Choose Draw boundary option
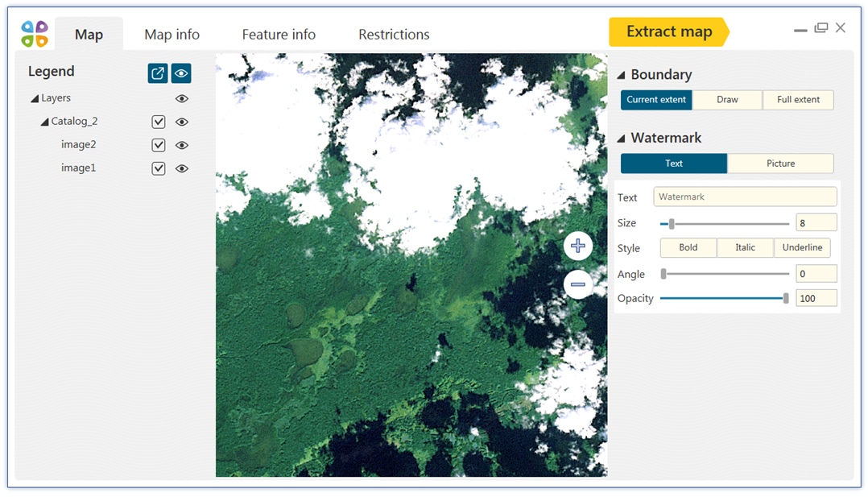The height and width of the screenshot is (497, 868). click(727, 100)
